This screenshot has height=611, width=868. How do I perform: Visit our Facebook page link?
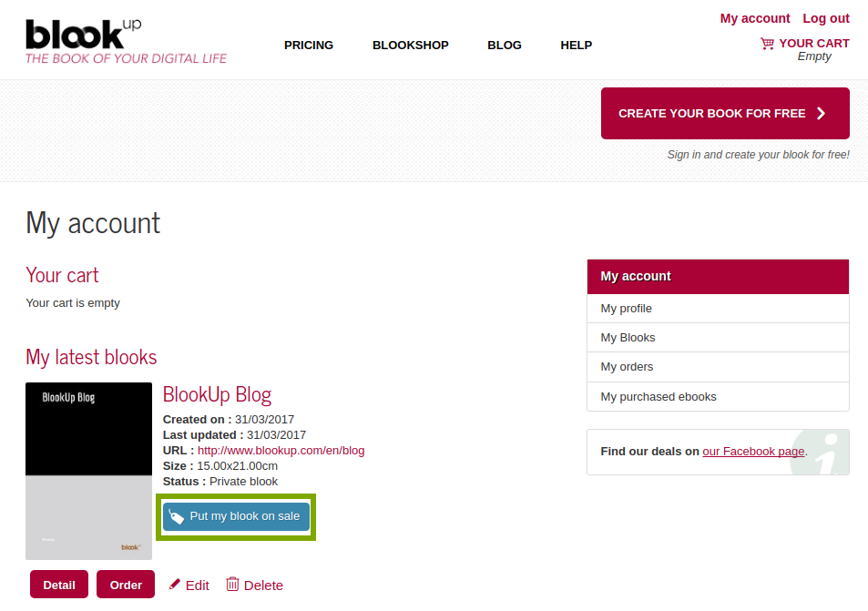[753, 452]
